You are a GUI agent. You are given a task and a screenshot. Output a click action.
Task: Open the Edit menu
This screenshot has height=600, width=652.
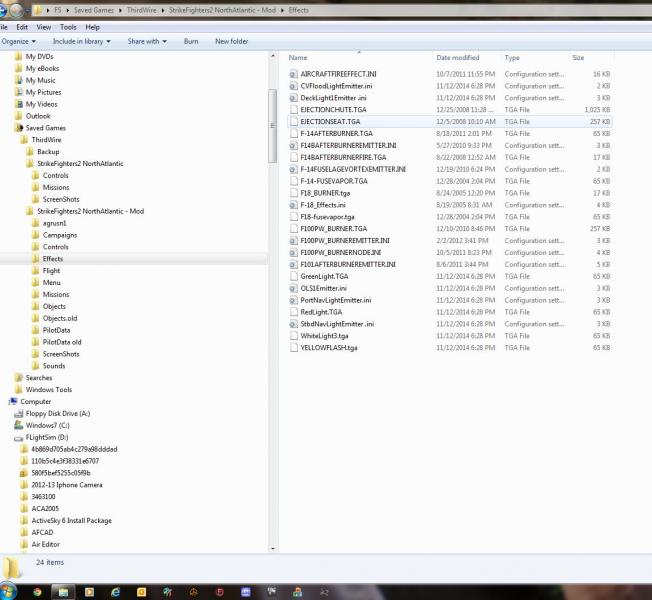click(x=22, y=27)
